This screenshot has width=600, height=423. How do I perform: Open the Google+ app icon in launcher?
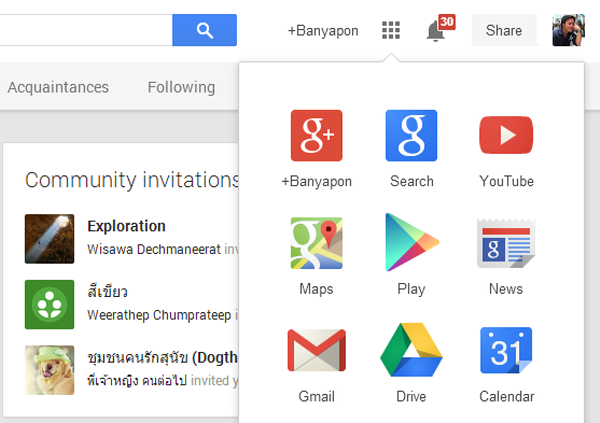click(316, 136)
